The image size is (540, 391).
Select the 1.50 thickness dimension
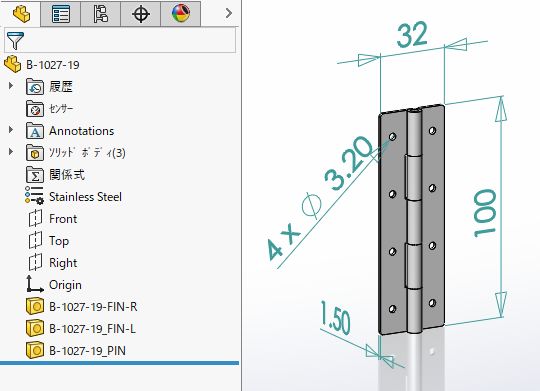tap(336, 317)
